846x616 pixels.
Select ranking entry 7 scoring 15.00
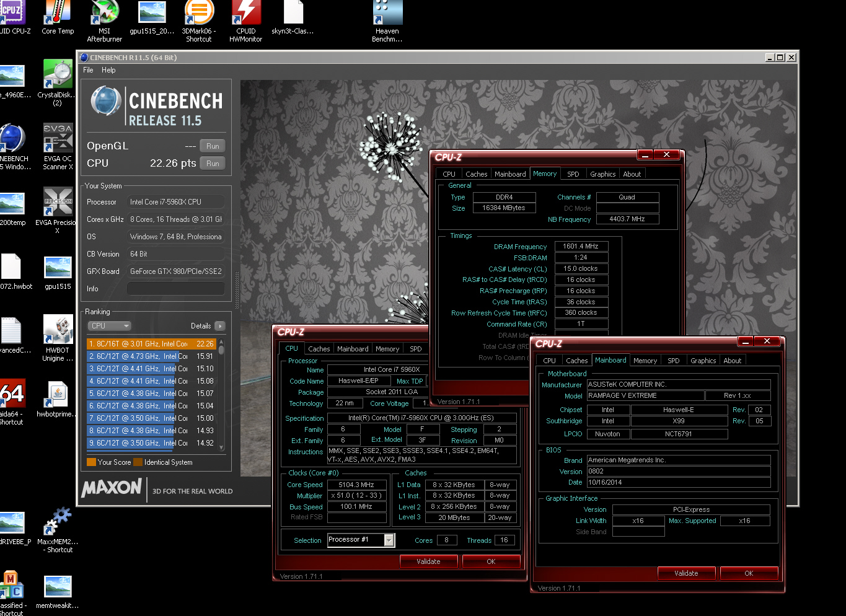[151, 418]
